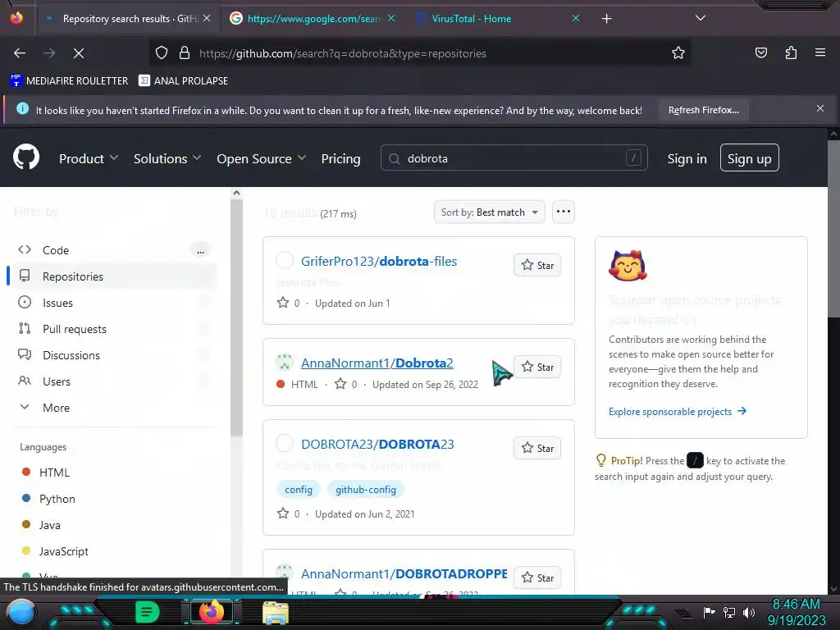Image resolution: width=840 pixels, height=630 pixels.
Task: Click the Sign in link
Action: click(687, 158)
